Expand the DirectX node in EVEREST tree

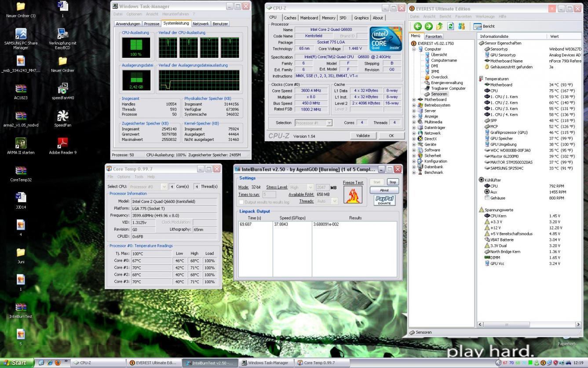tap(414, 139)
